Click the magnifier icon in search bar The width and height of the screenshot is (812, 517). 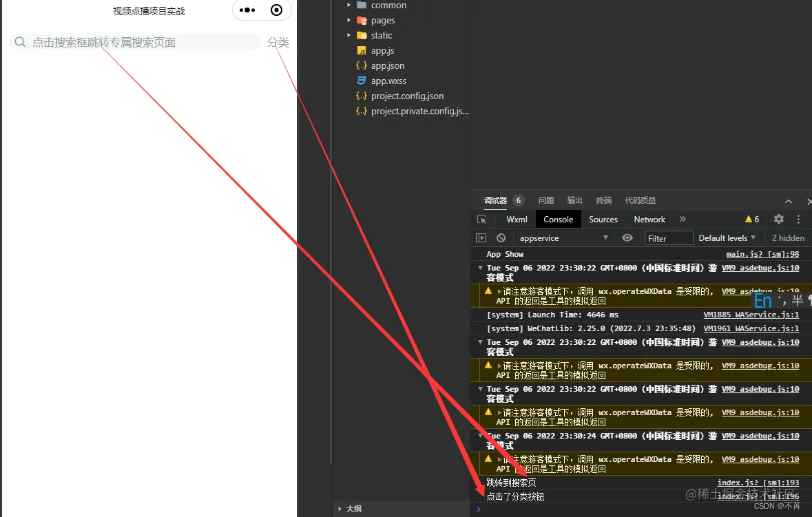point(20,42)
